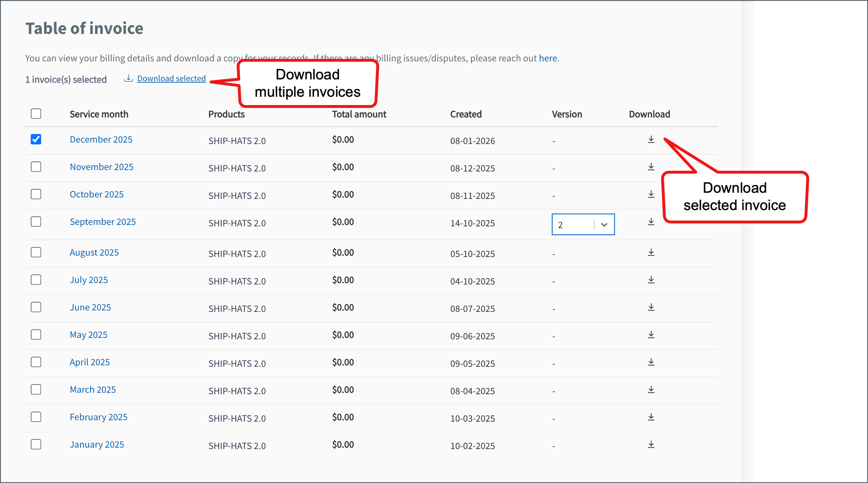This screenshot has width=868, height=483.
Task: Open the 'here' billing issues link
Action: click(x=548, y=58)
